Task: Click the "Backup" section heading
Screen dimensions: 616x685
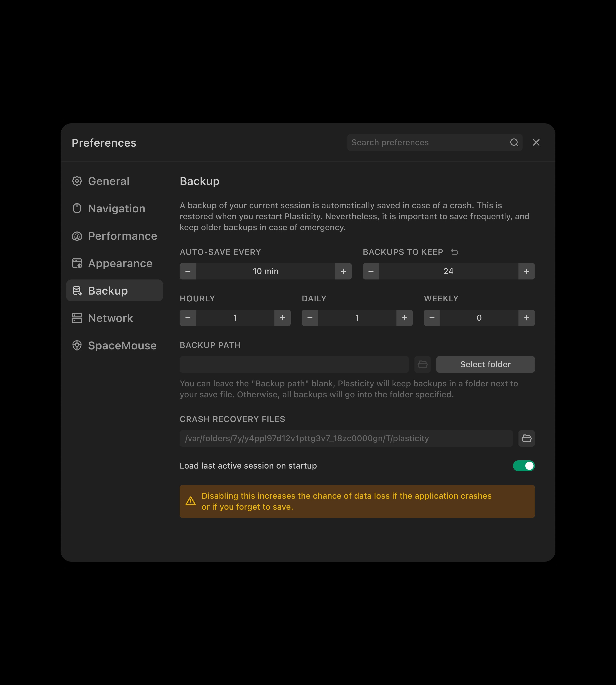Action: pyautogui.click(x=200, y=181)
